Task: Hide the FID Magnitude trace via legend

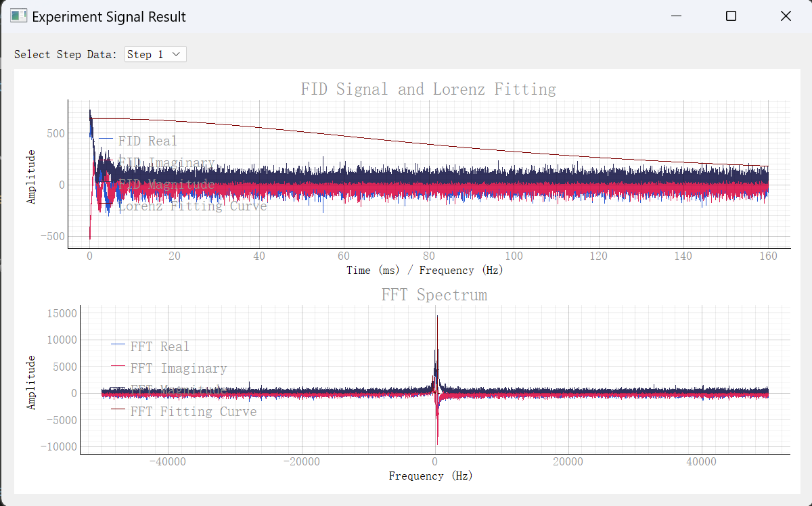Action: 166,184
